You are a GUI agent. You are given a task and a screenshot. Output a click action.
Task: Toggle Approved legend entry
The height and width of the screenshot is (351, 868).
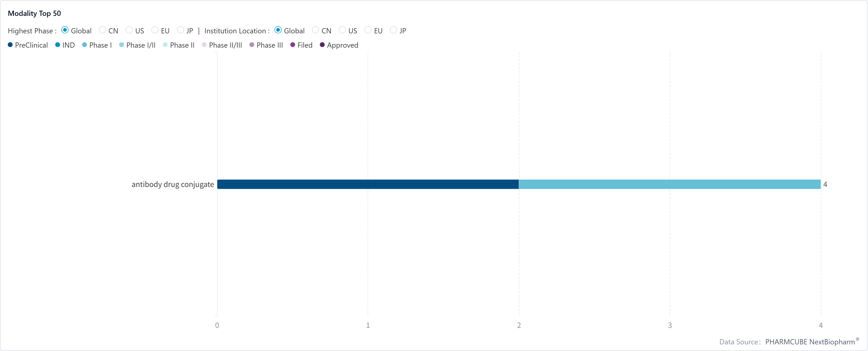(339, 45)
